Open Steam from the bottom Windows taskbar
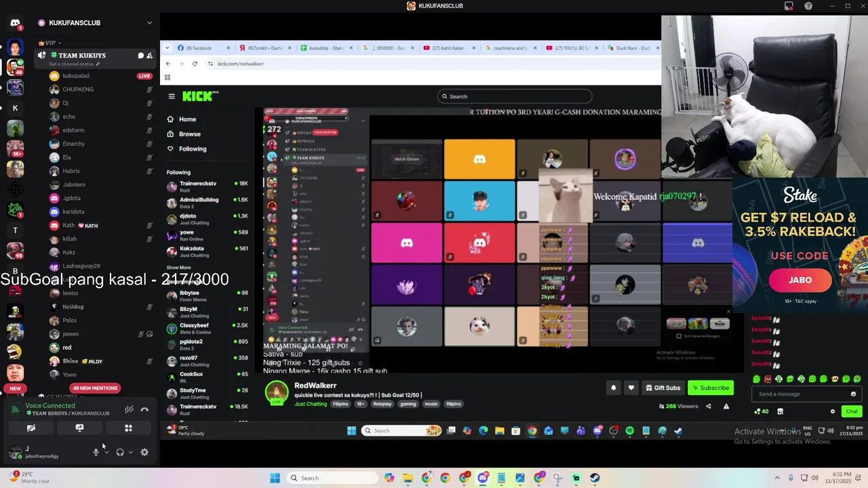The width and height of the screenshot is (868, 488). 595,478
